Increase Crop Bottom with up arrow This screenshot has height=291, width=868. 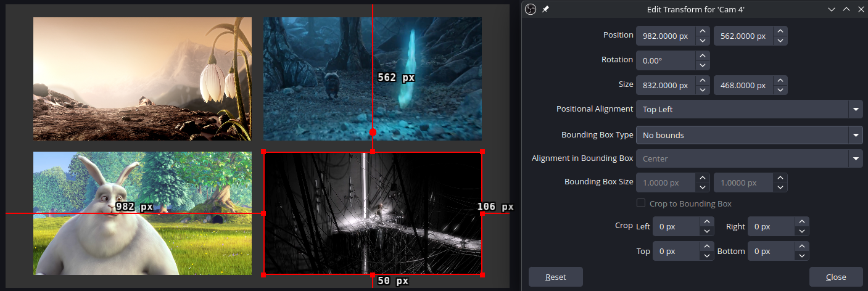[801, 246]
